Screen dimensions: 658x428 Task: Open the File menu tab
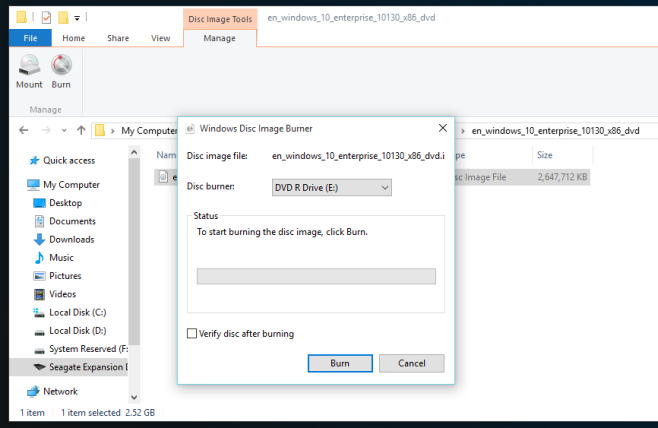click(x=30, y=38)
